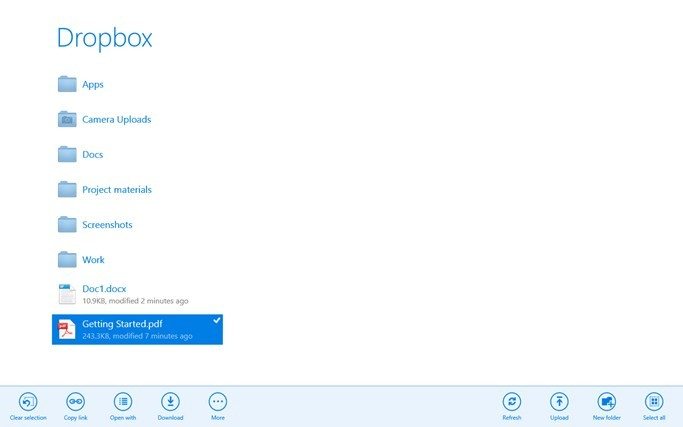
Task: Open the Apps folder
Action: pos(92,85)
